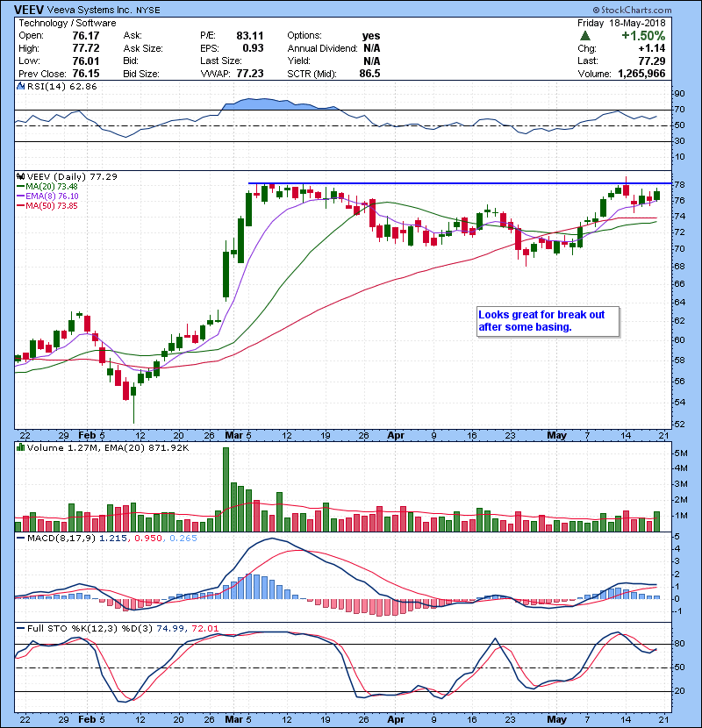Click the Technology / Software sector label

[x=68, y=23]
